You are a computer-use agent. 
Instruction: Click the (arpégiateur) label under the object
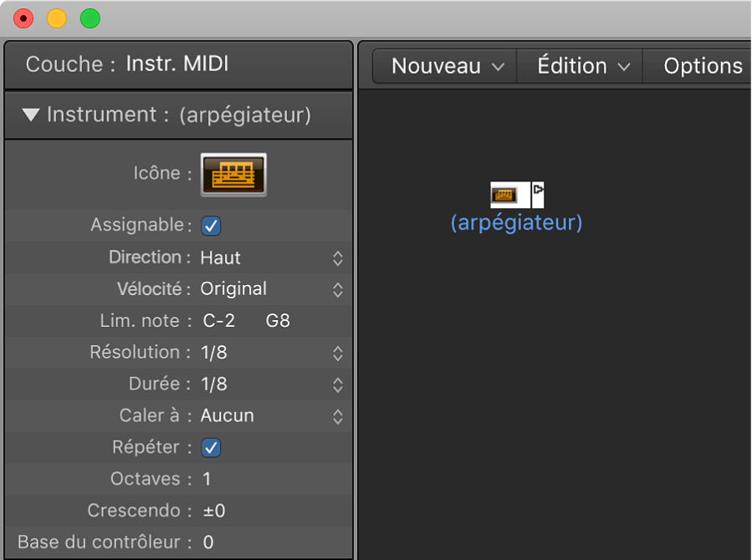coord(516,223)
